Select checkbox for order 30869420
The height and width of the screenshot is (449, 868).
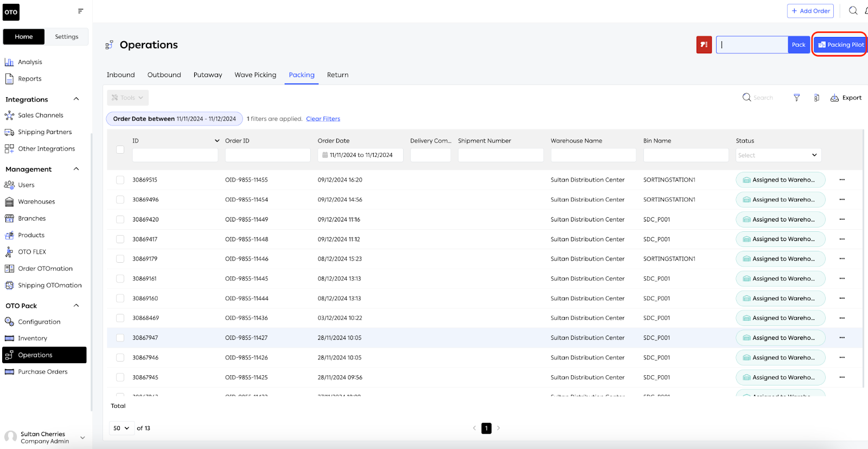120,219
